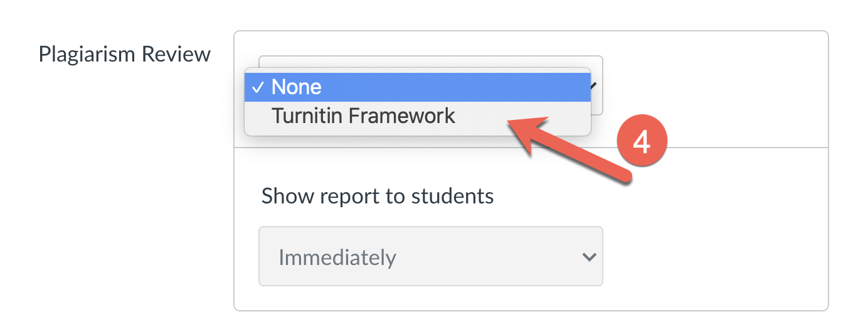Click the red number 4 step badge
This screenshot has height=324, width=868.
640,143
